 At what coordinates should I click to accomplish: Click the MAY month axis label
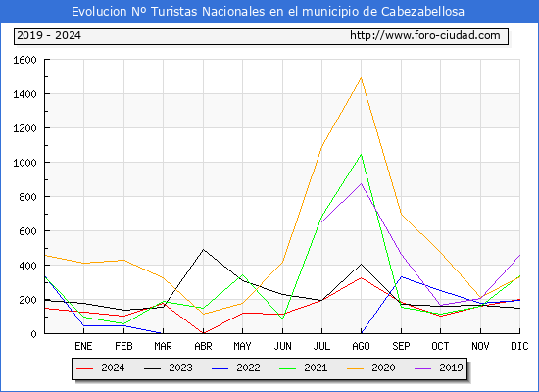243,346
